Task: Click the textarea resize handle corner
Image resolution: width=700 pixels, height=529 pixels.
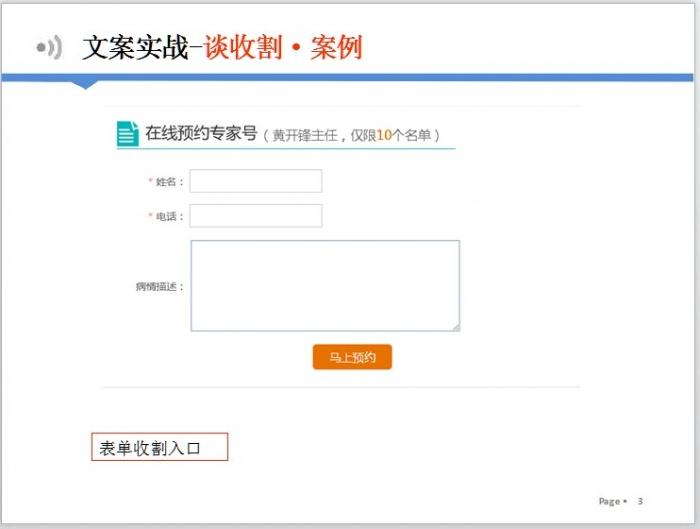Action: point(455,326)
